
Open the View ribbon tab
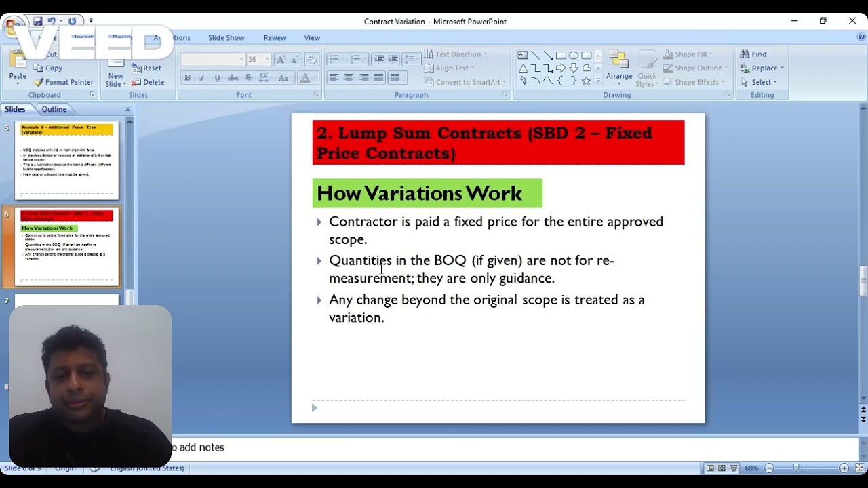click(x=312, y=38)
